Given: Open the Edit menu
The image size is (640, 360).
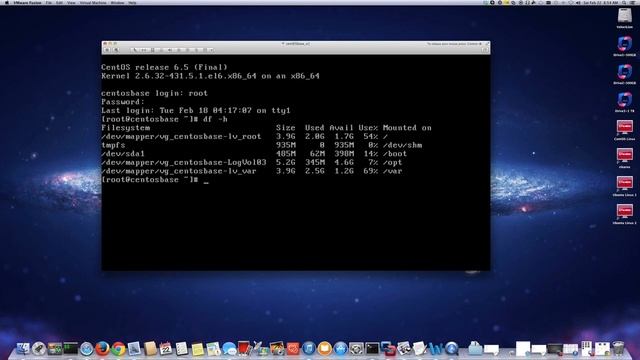Looking at the screenshot, I should (59, 2).
